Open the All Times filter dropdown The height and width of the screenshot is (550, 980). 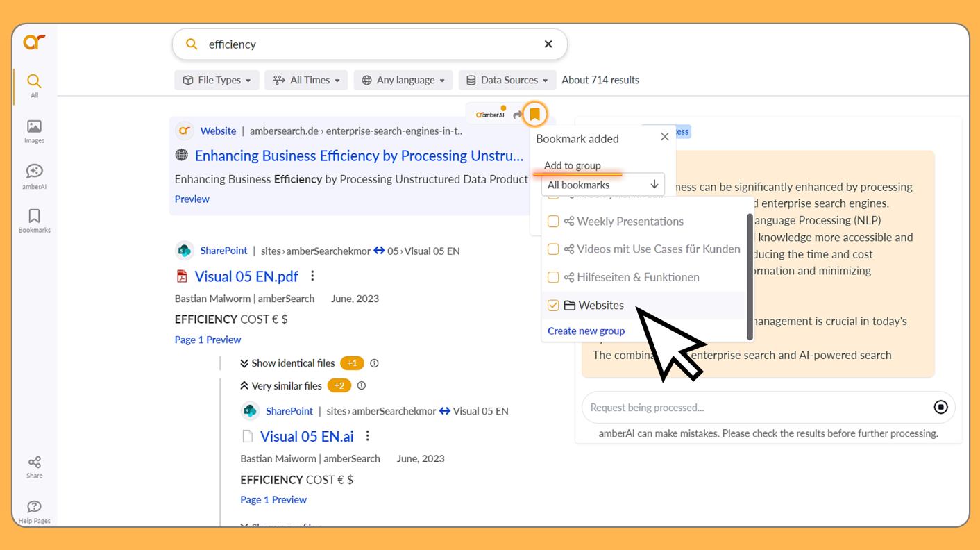point(306,80)
